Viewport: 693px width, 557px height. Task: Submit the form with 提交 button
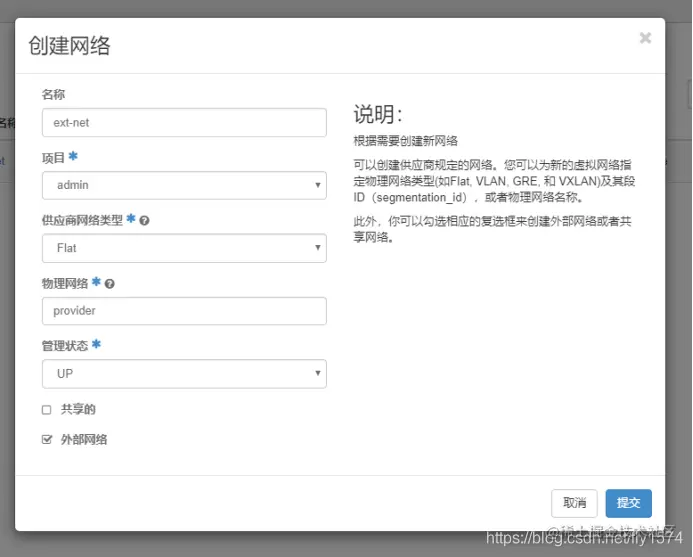click(628, 503)
